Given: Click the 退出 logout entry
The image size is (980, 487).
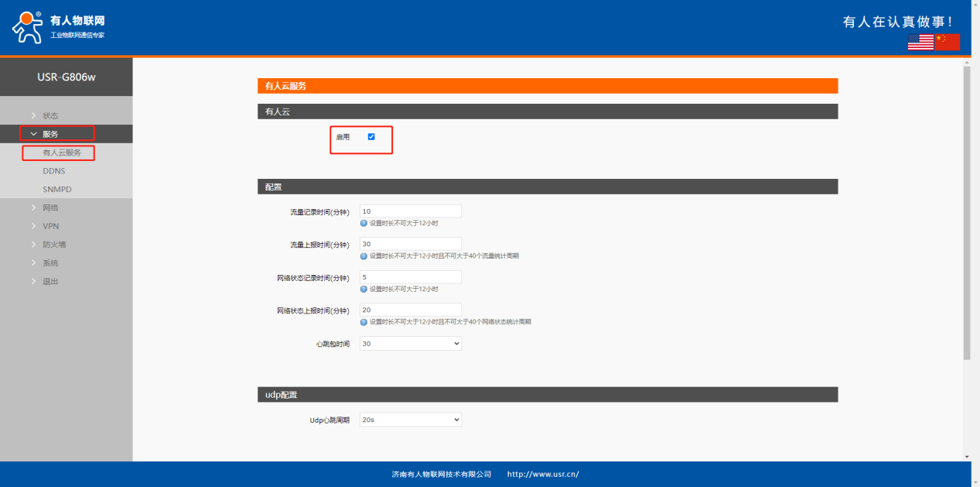Looking at the screenshot, I should coord(50,281).
